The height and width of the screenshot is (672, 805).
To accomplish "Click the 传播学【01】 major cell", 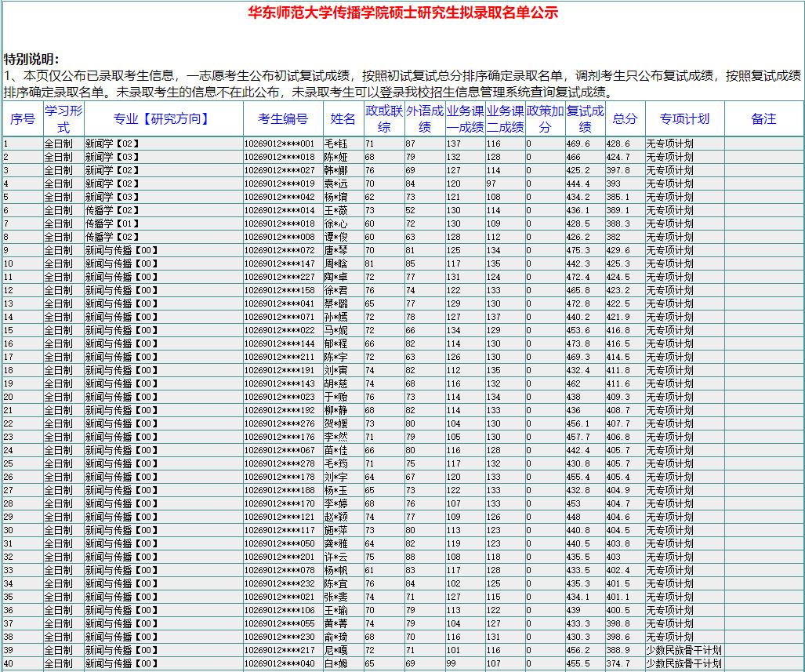I will [111, 223].
